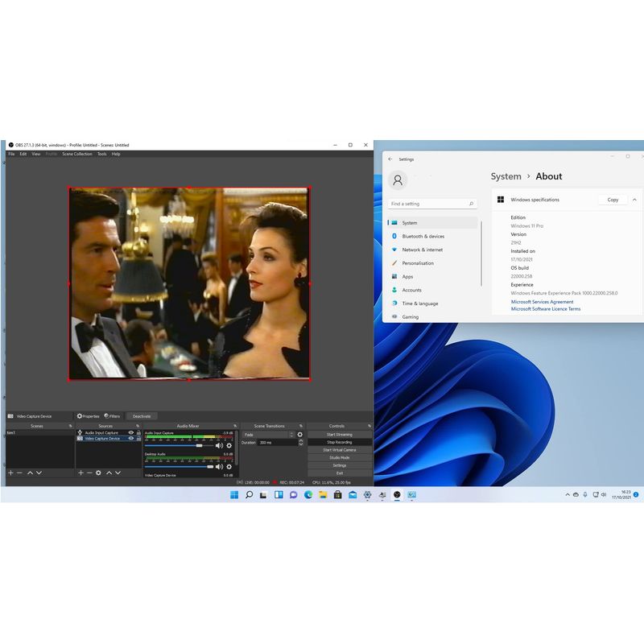Decrease transition Duration with down stepper

tap(300, 444)
